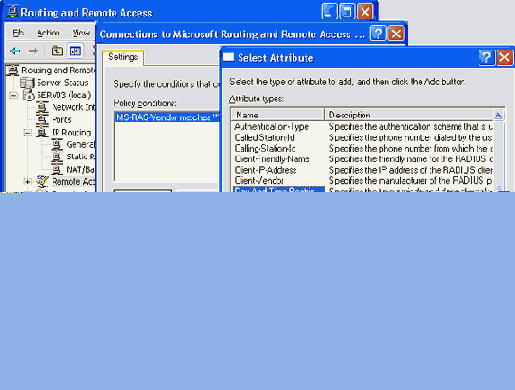Select the Calling-Station-Id attribute
The image size is (515, 390).
[x=265, y=149]
